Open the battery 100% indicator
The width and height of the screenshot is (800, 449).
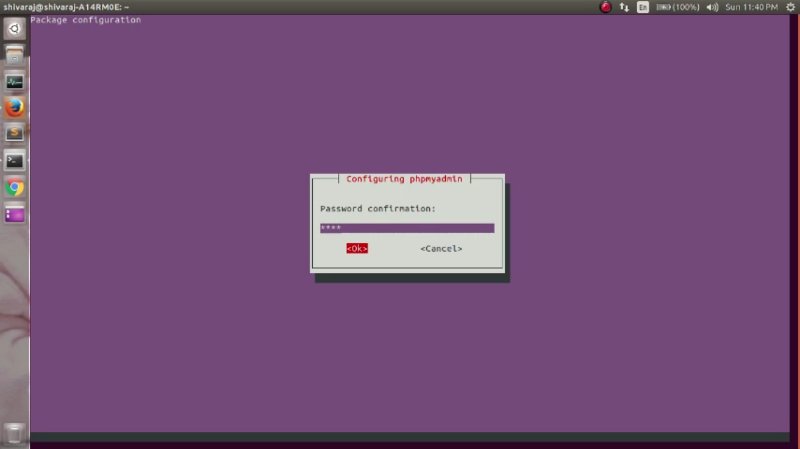678,7
